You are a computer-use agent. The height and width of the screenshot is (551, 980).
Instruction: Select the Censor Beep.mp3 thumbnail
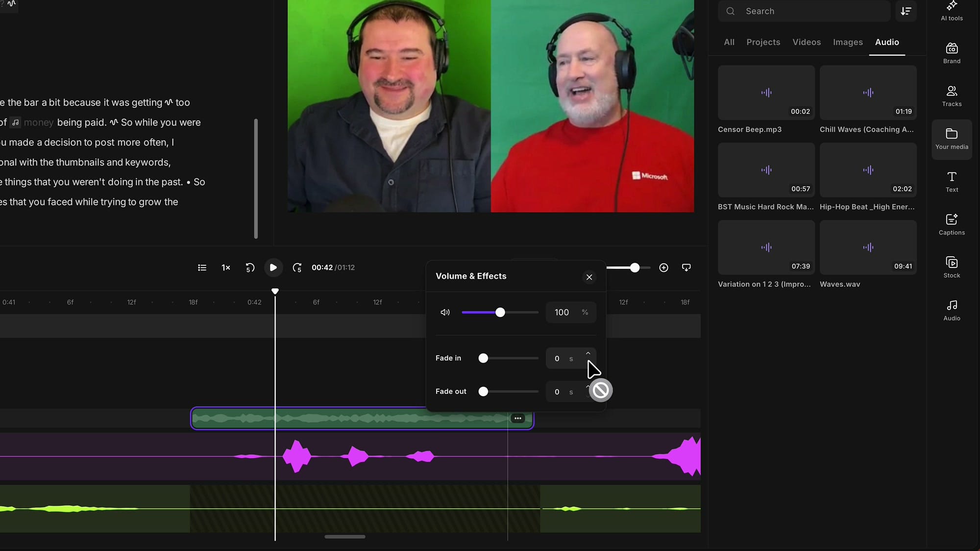click(766, 93)
